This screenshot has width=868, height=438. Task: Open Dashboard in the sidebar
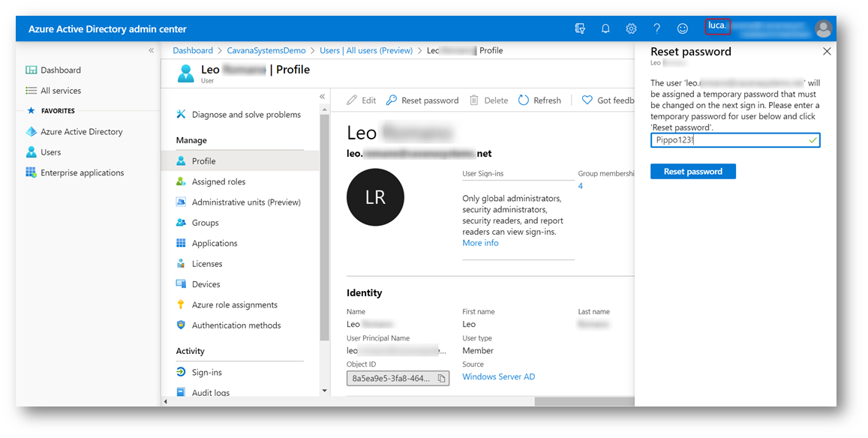pos(53,70)
